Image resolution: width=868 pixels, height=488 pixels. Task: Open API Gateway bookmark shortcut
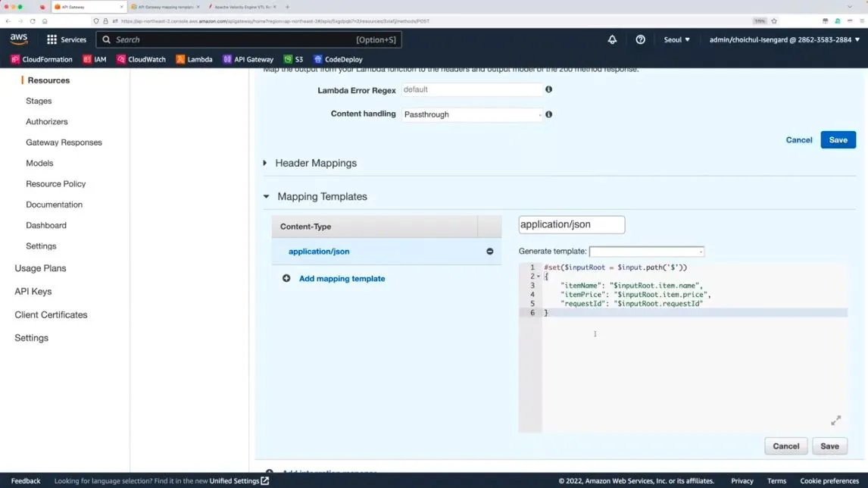click(x=248, y=59)
